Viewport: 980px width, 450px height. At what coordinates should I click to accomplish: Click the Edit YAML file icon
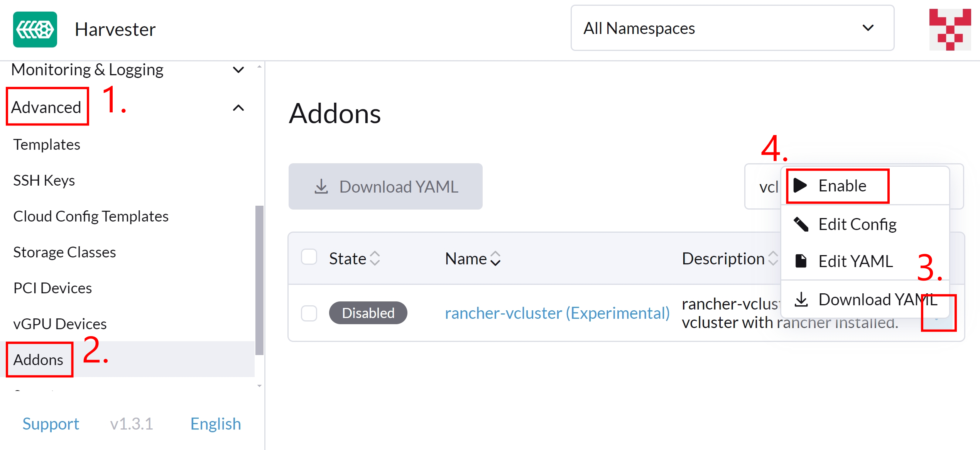(x=801, y=261)
